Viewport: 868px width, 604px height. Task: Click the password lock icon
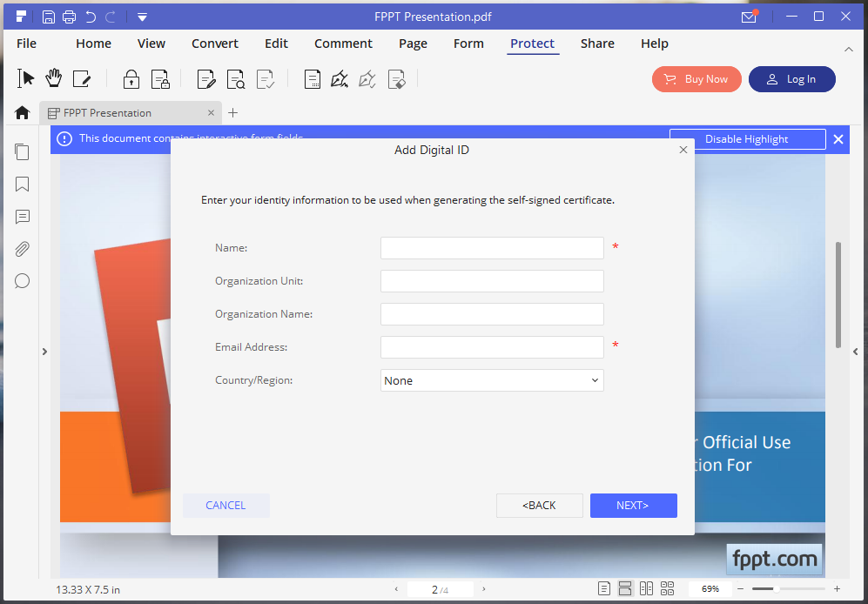(131, 79)
